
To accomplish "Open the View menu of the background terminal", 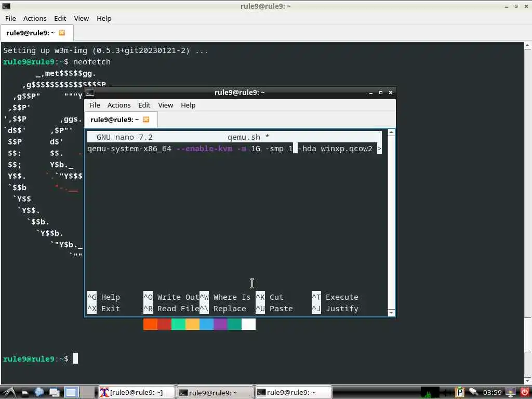I will (82, 18).
